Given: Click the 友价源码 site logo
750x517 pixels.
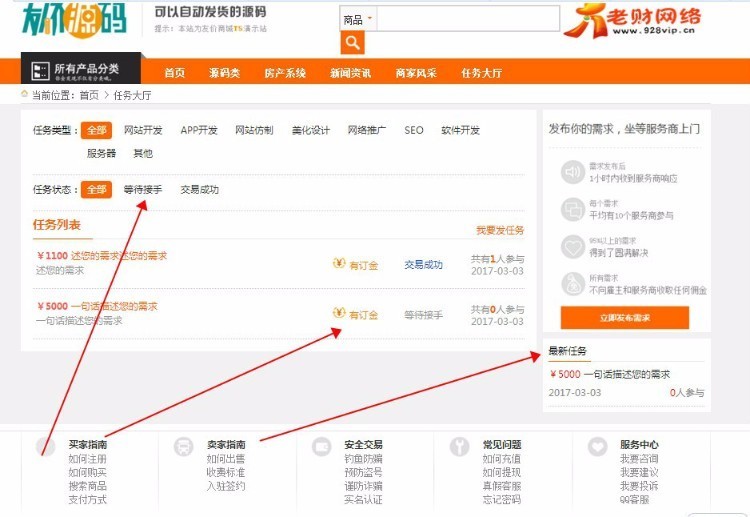Looking at the screenshot, I should pyautogui.click(x=74, y=20).
